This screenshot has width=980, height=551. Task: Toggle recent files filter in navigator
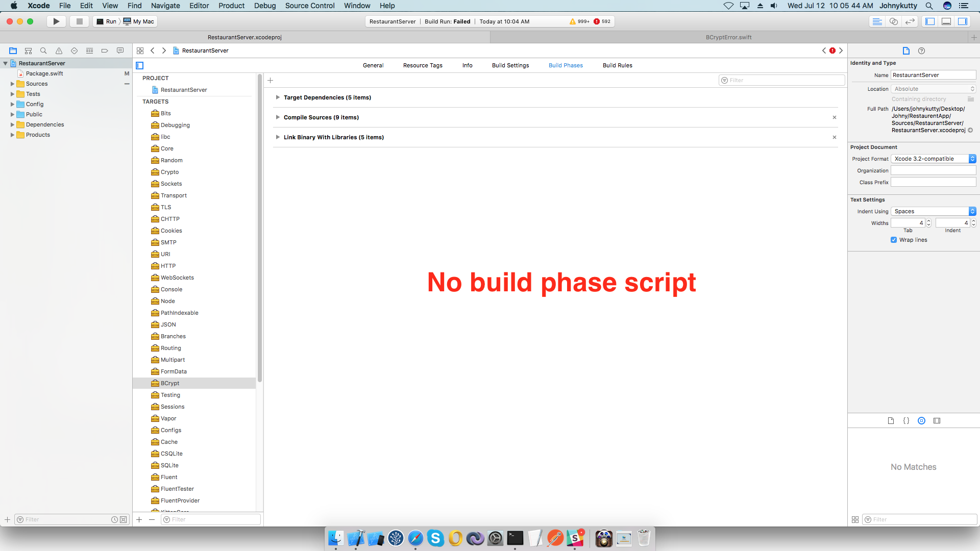(x=114, y=519)
